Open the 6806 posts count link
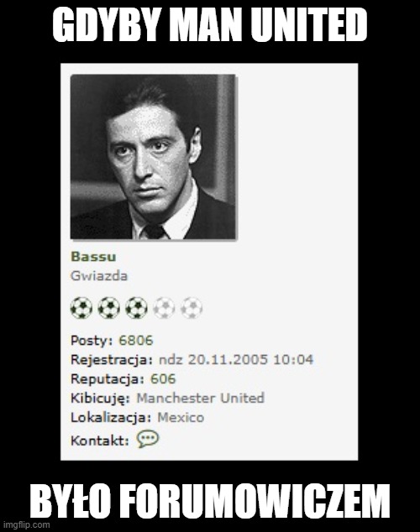420x532 pixels. point(136,341)
